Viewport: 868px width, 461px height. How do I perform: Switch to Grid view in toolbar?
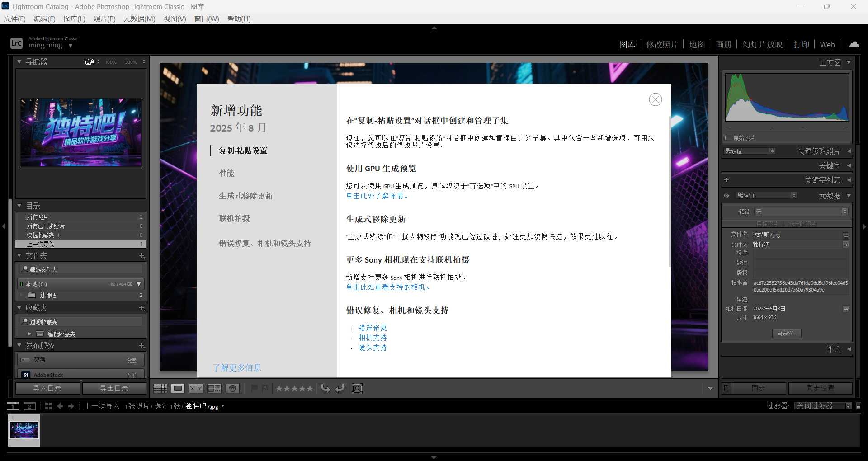[x=160, y=388]
